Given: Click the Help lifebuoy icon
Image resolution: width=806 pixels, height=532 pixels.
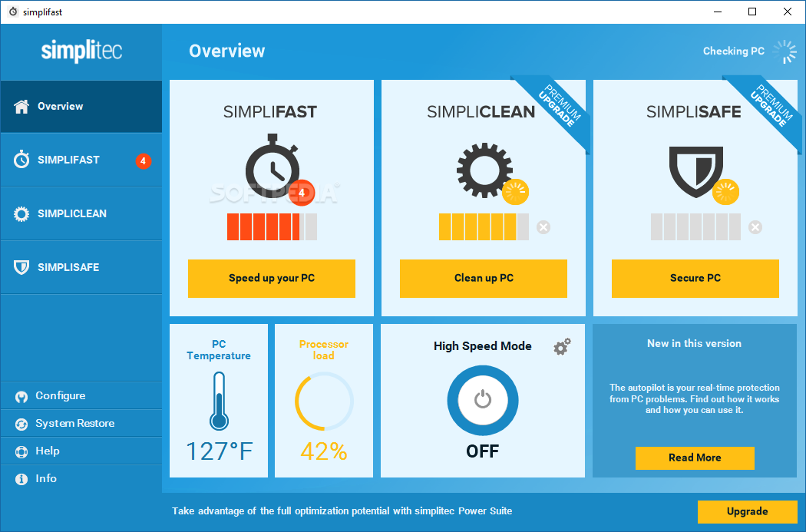Looking at the screenshot, I should tap(21, 452).
